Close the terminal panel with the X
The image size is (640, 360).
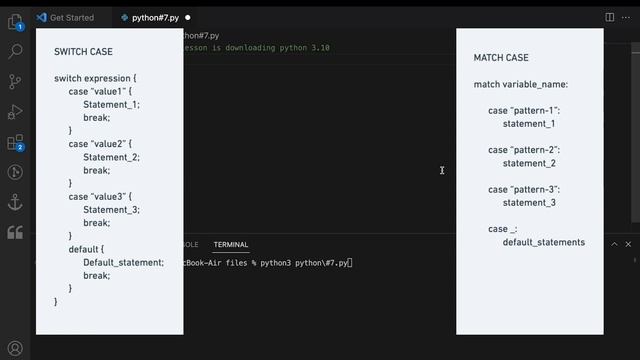coord(628,244)
